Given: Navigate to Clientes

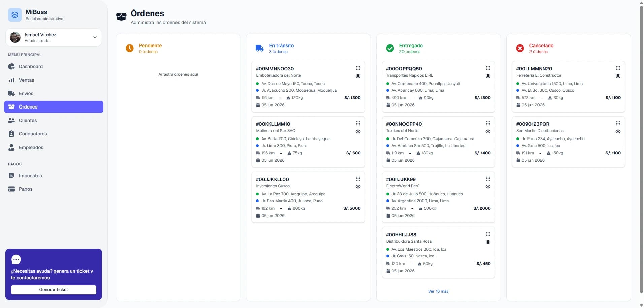Looking at the screenshot, I should [54, 120].
